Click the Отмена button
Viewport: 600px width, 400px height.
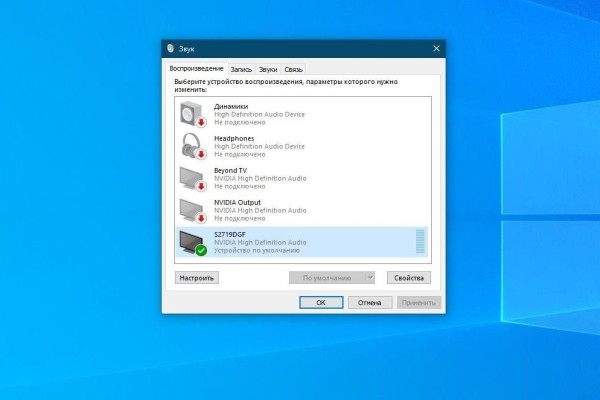tap(370, 302)
